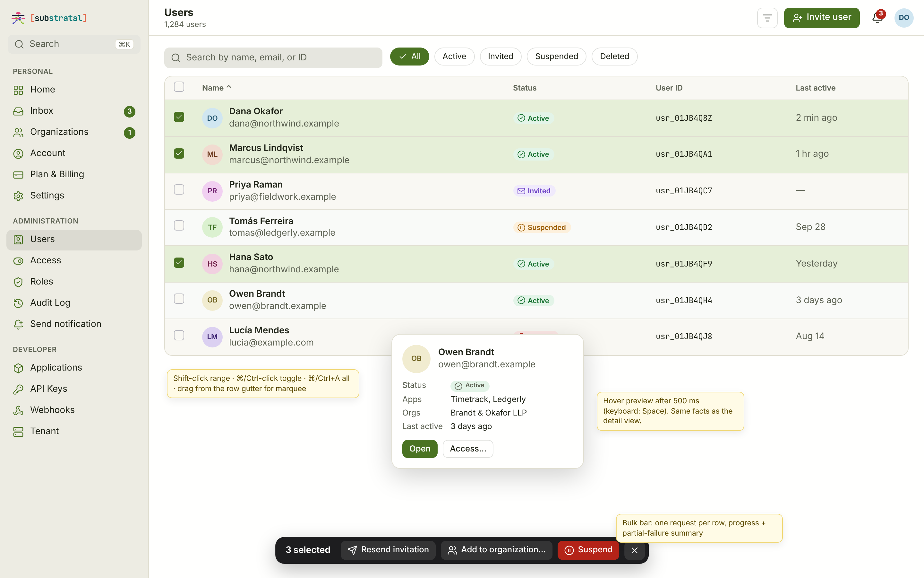Check Priya Raman's row checkbox

(179, 189)
